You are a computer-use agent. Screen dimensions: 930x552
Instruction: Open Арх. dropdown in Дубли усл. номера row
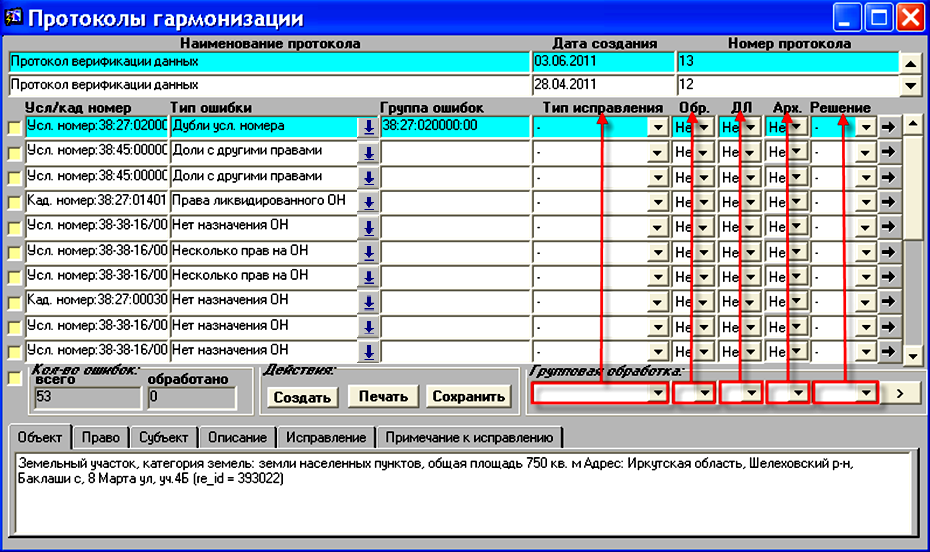(x=797, y=127)
